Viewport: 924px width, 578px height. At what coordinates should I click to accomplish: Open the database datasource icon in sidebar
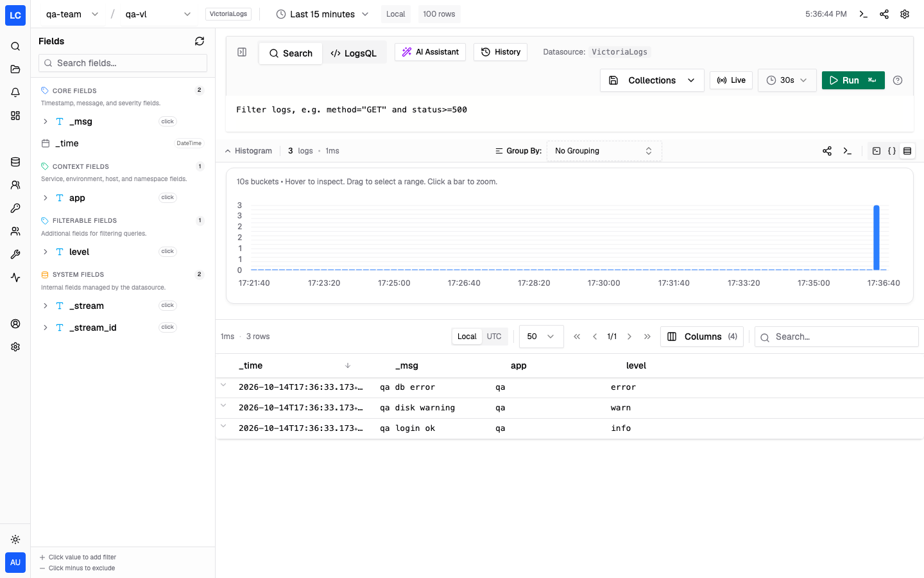tap(15, 162)
